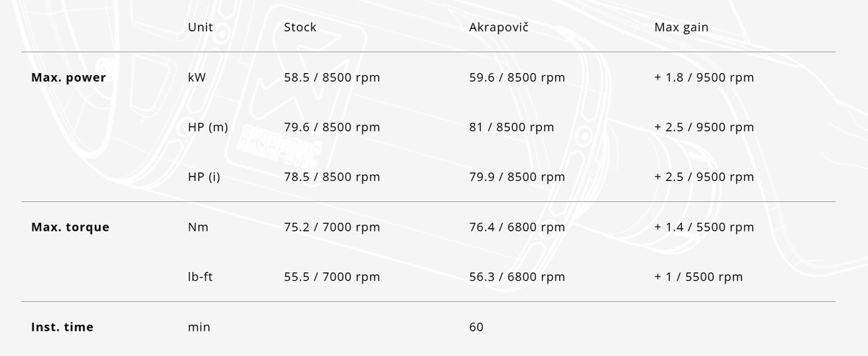868x356 pixels.
Task: Click the Unit column header
Action: (200, 27)
